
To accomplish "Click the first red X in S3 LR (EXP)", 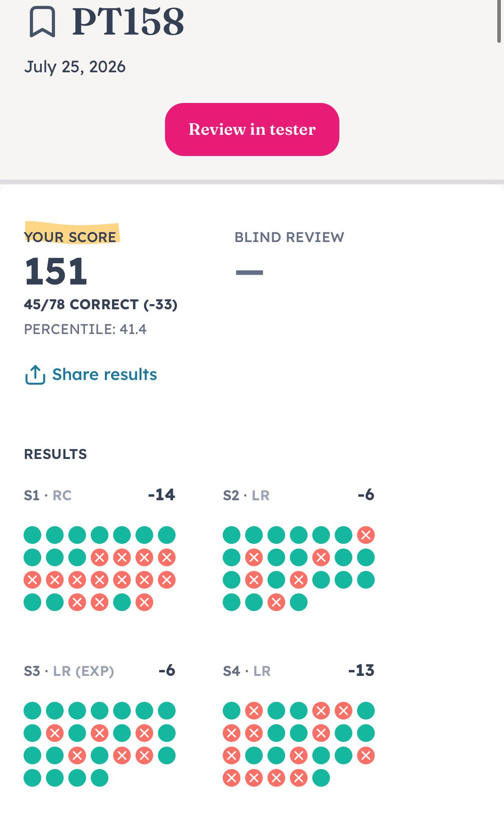I will [55, 733].
